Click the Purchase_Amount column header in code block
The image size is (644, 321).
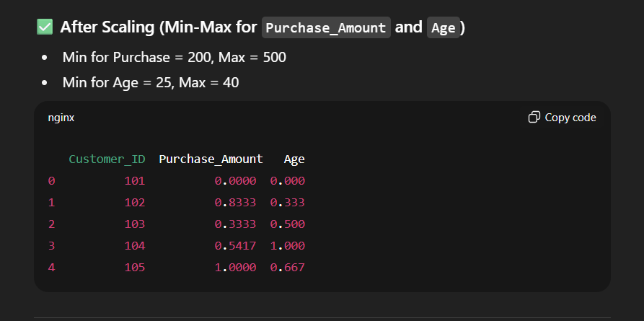click(x=211, y=159)
